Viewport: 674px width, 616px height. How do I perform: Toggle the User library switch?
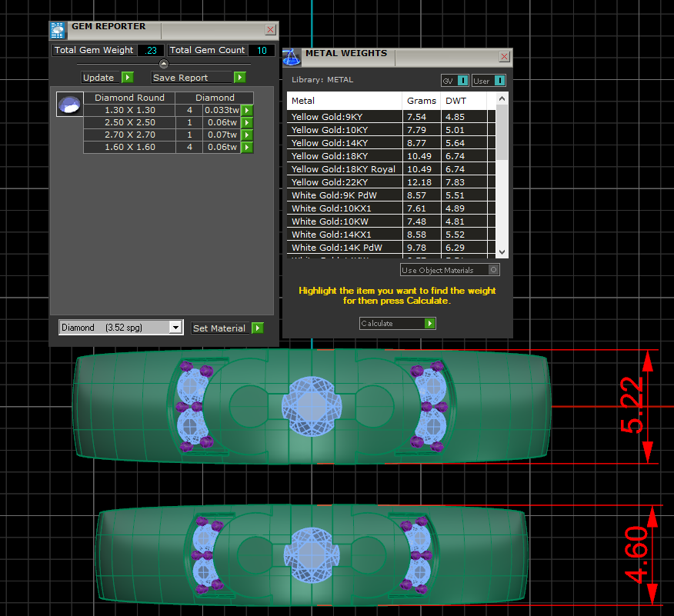(499, 81)
